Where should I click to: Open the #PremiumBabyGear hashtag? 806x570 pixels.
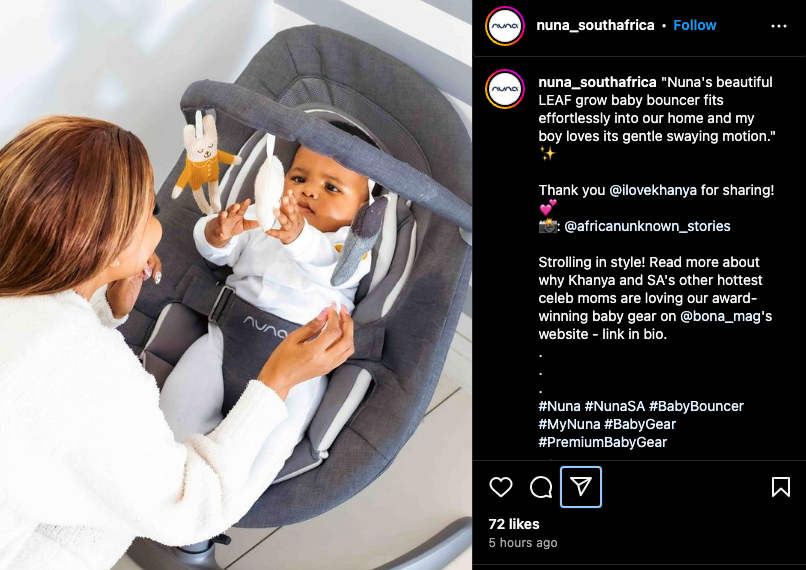coord(602,442)
